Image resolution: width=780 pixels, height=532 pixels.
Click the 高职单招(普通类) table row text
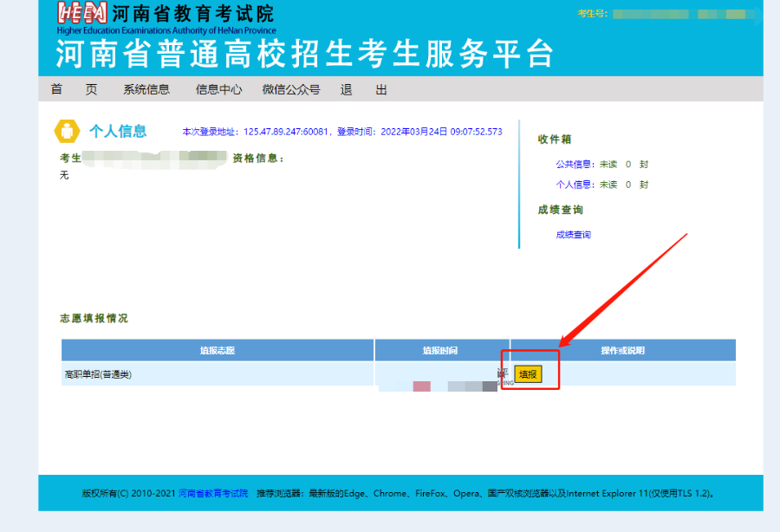[98, 374]
